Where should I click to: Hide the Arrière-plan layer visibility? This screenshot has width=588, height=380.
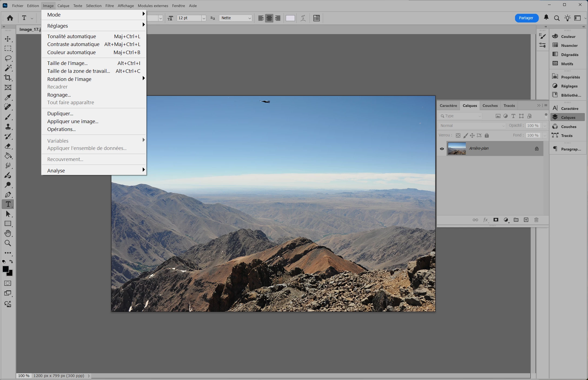pyautogui.click(x=442, y=149)
